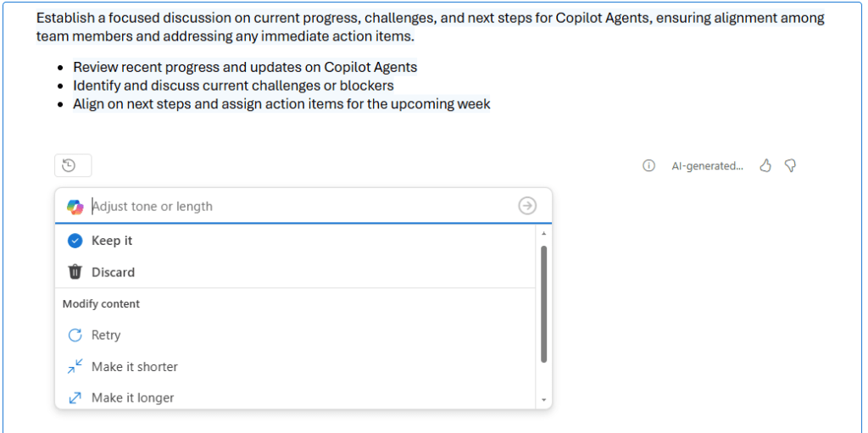Click the send arrow icon
This screenshot has width=868, height=433.
point(527,206)
